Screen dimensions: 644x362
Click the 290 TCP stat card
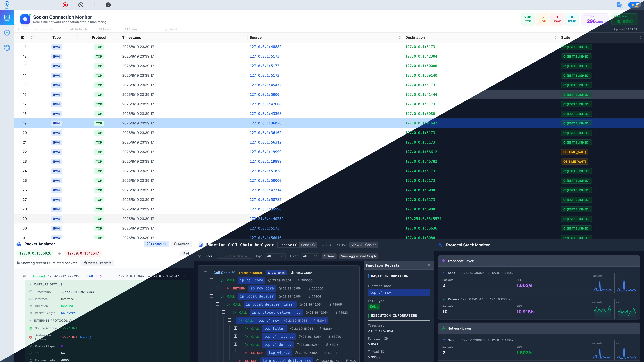tap(528, 19)
